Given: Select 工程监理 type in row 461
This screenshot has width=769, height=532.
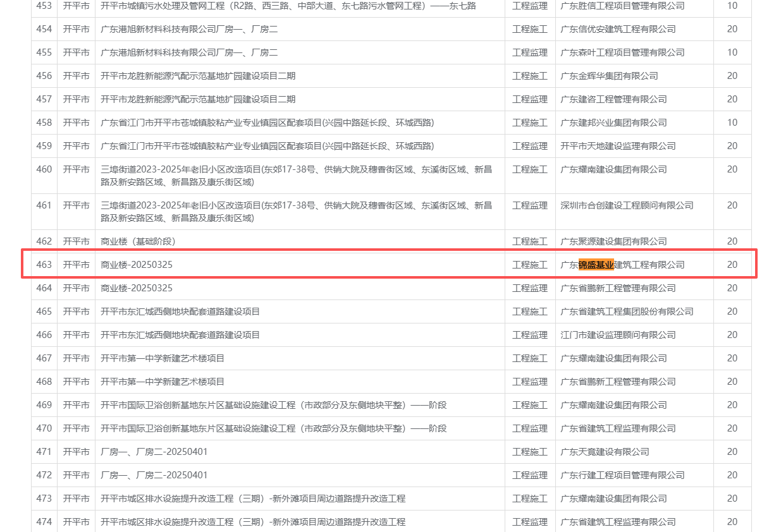Looking at the screenshot, I should point(529,205).
